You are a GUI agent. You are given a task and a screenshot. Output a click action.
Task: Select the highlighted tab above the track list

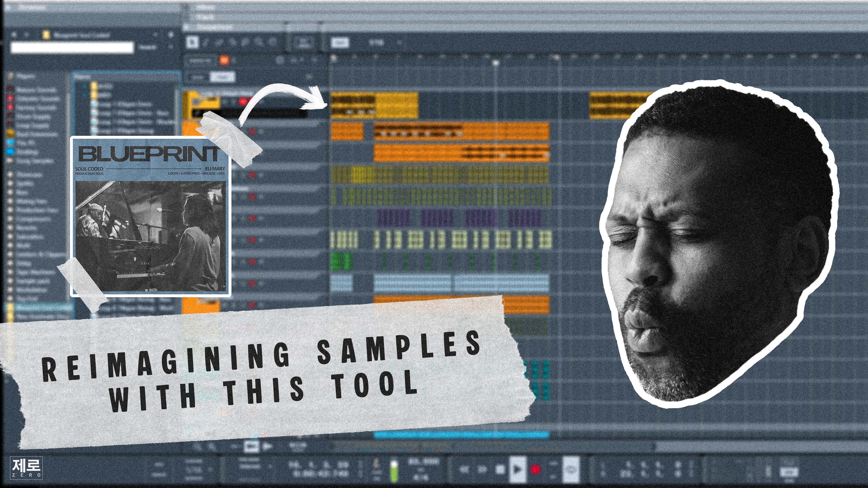pos(222,77)
